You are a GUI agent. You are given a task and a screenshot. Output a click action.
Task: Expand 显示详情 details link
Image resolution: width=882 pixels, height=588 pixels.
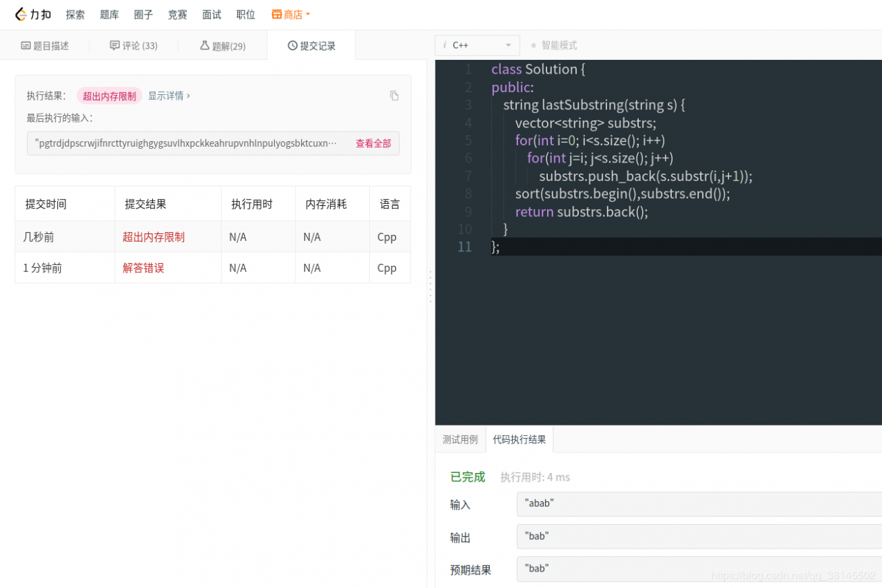(x=169, y=96)
